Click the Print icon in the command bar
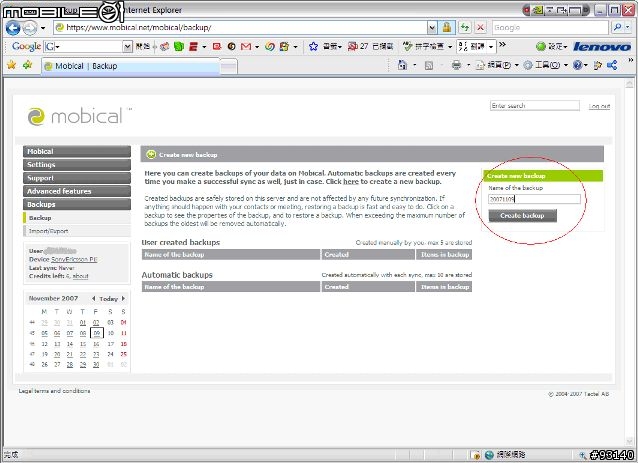 (x=457, y=65)
